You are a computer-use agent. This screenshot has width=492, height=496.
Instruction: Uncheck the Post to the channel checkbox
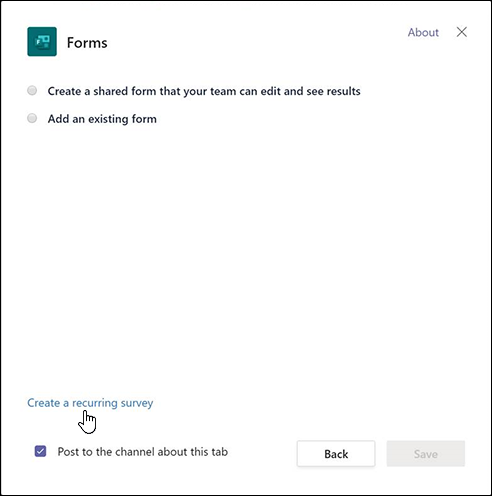coord(40,451)
